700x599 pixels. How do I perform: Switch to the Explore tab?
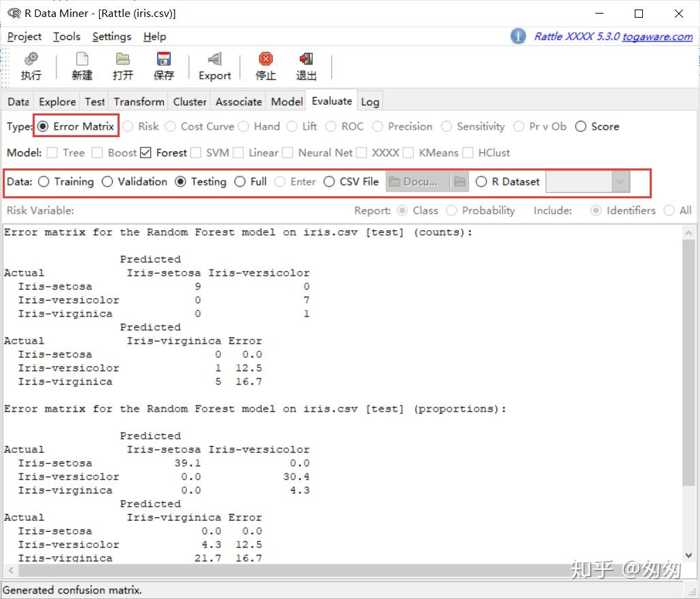pos(57,102)
